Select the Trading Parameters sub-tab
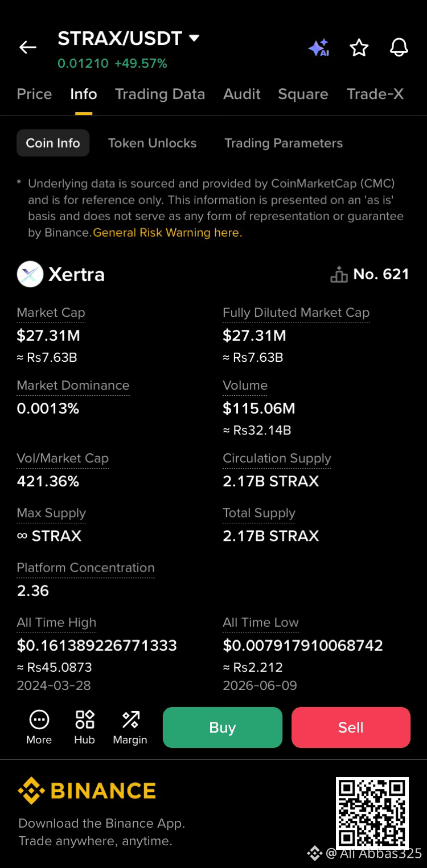Viewport: 427px width, 868px height. [284, 143]
